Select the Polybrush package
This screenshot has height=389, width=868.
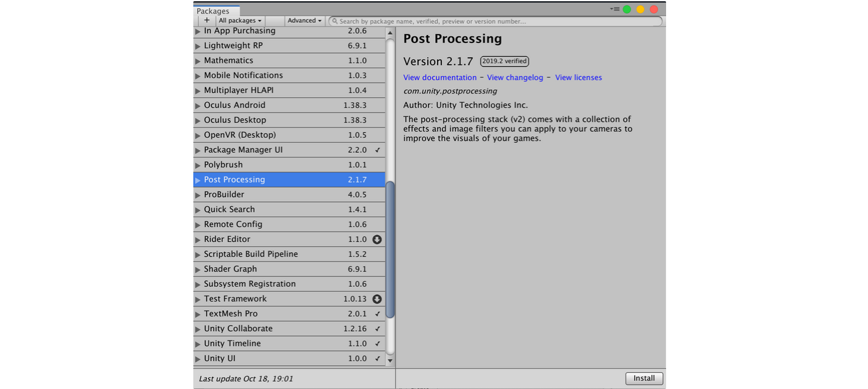289,165
